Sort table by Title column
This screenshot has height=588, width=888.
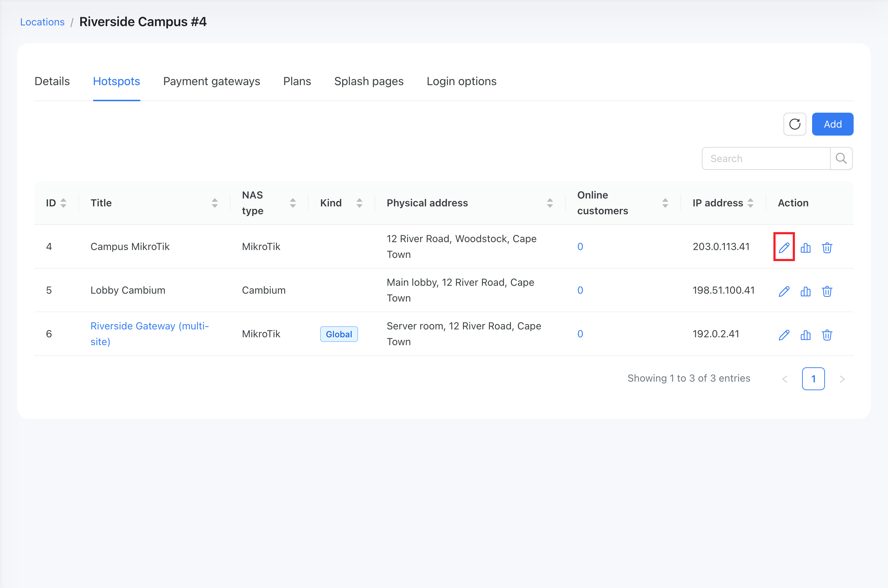(215, 203)
